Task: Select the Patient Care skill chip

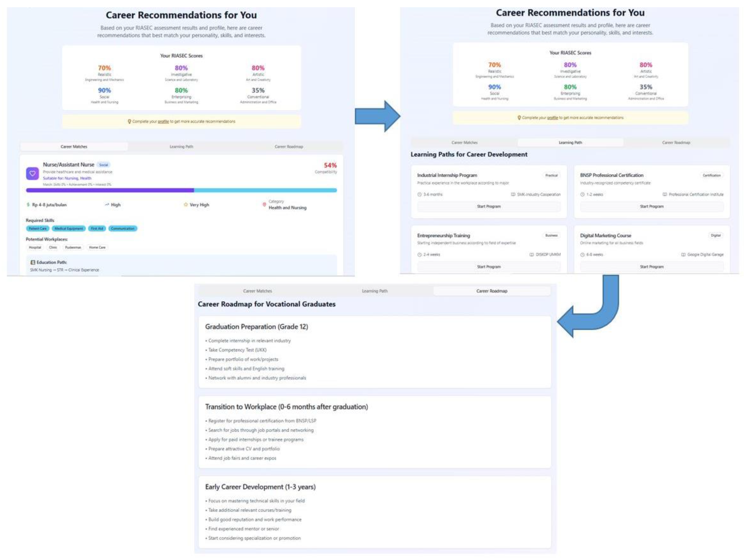Action: point(38,228)
